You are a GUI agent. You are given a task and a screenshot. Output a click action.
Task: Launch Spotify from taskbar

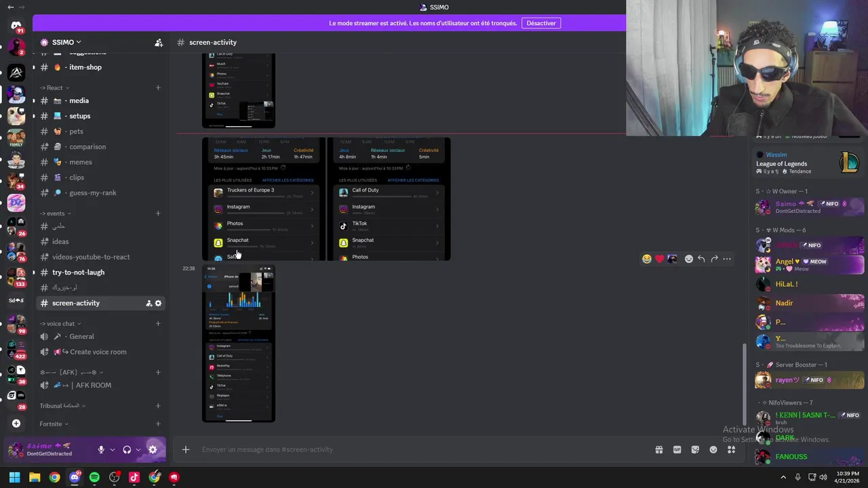[94, 477]
